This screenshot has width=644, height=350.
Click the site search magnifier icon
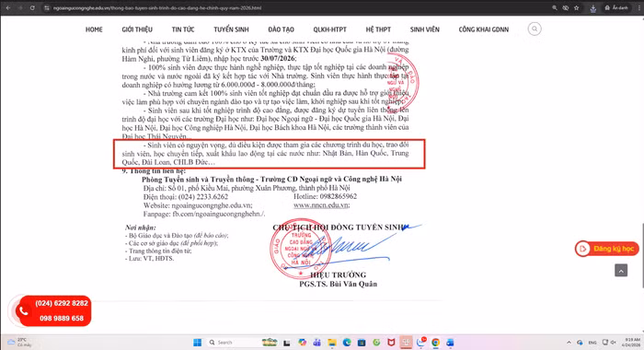535,29
